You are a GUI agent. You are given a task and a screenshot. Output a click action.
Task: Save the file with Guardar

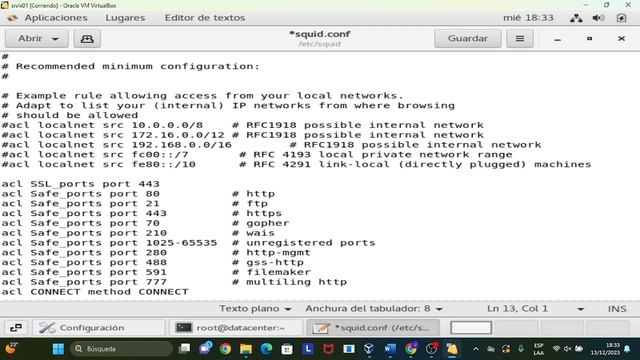468,38
